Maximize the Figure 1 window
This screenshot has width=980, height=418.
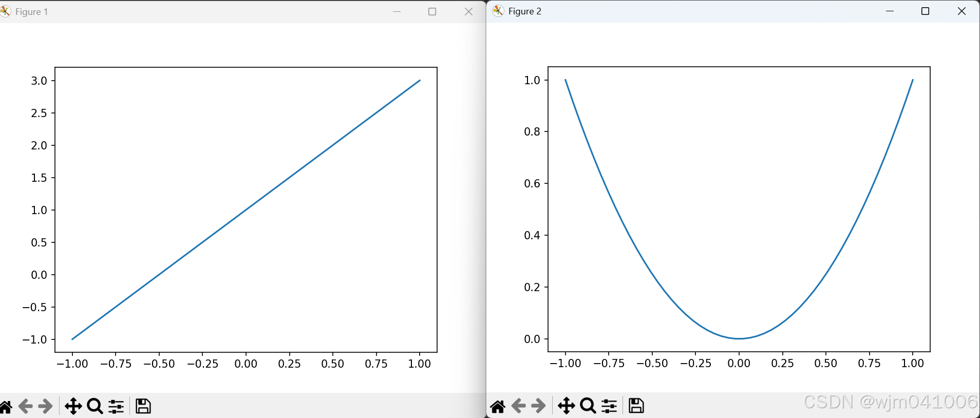tap(432, 11)
